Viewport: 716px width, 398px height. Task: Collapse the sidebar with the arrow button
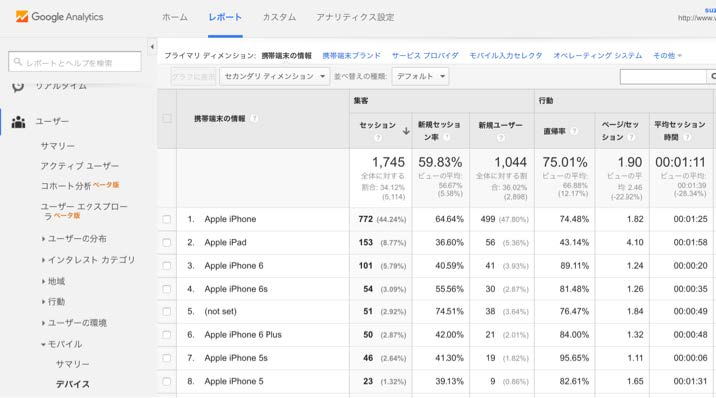152,47
